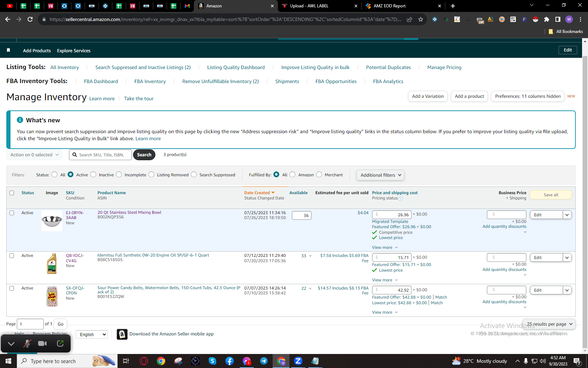Open the Windows Start menu

[8, 361]
